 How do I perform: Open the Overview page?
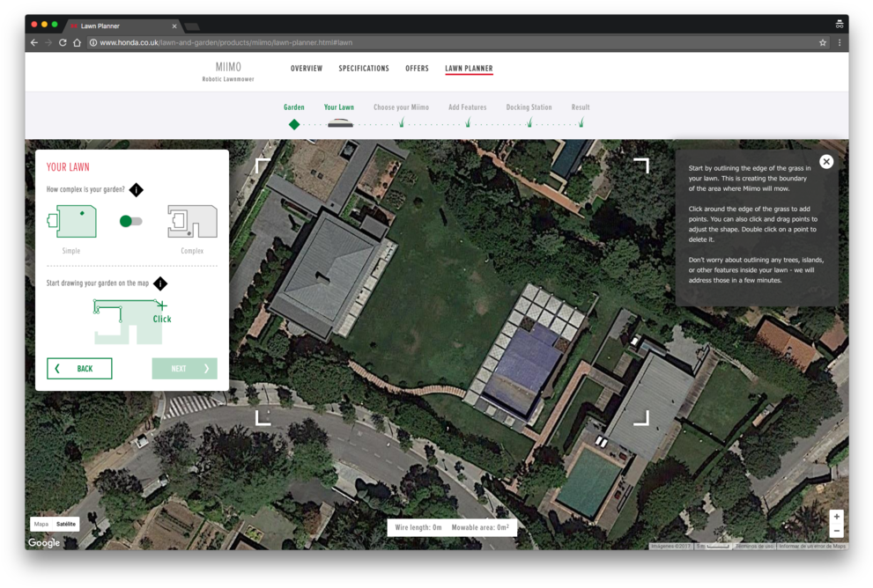click(307, 69)
